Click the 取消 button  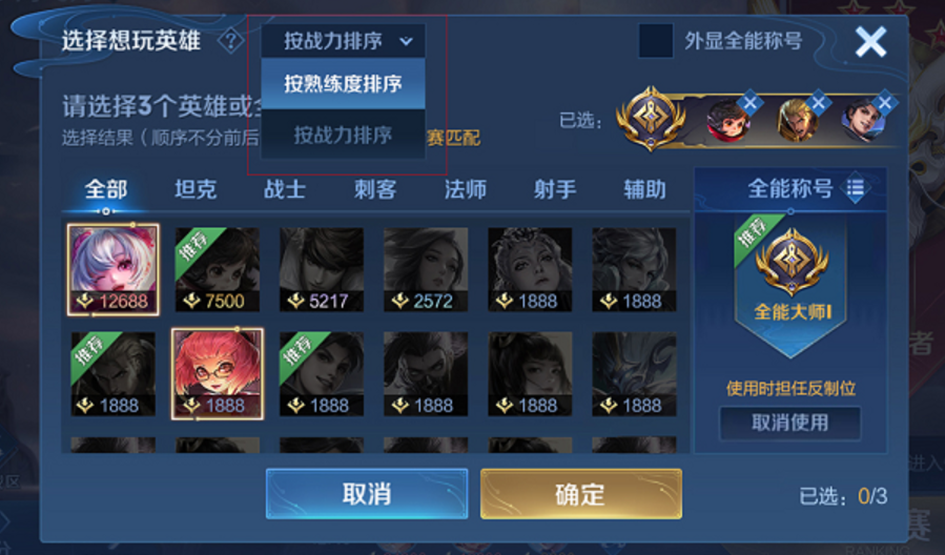tap(367, 494)
